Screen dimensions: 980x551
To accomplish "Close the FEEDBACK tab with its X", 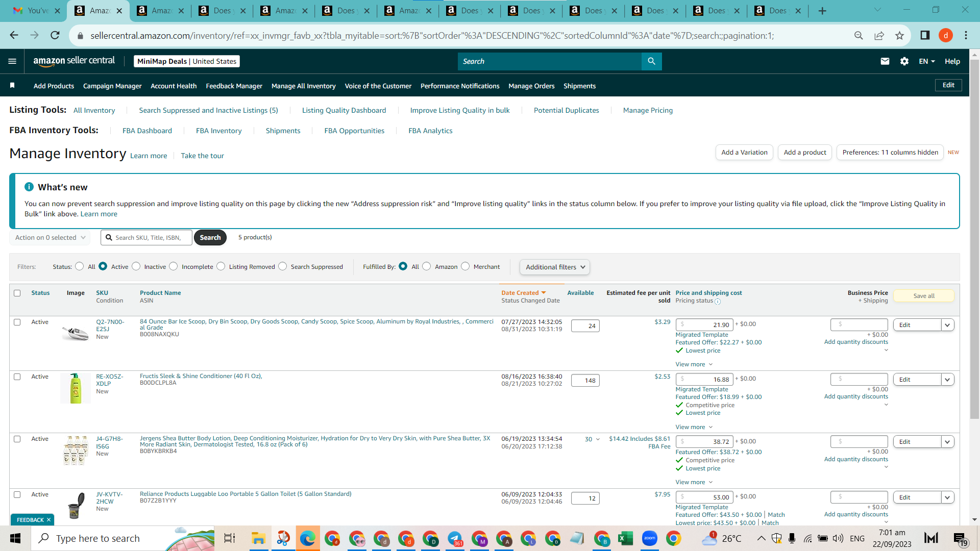I will coord(48,520).
